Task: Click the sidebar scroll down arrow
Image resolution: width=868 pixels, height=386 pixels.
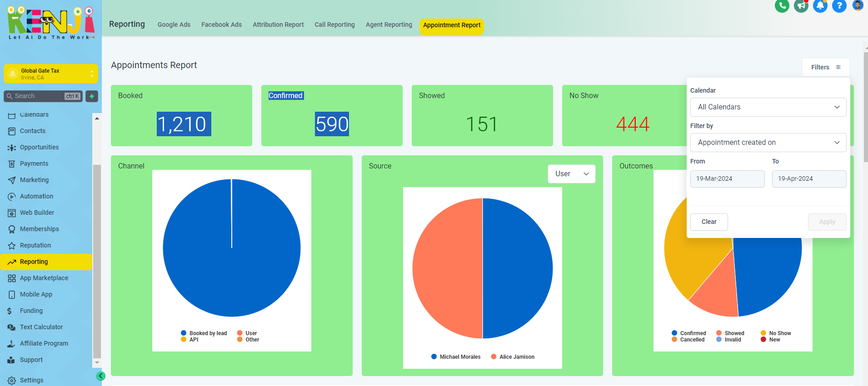Action: pyautogui.click(x=97, y=363)
